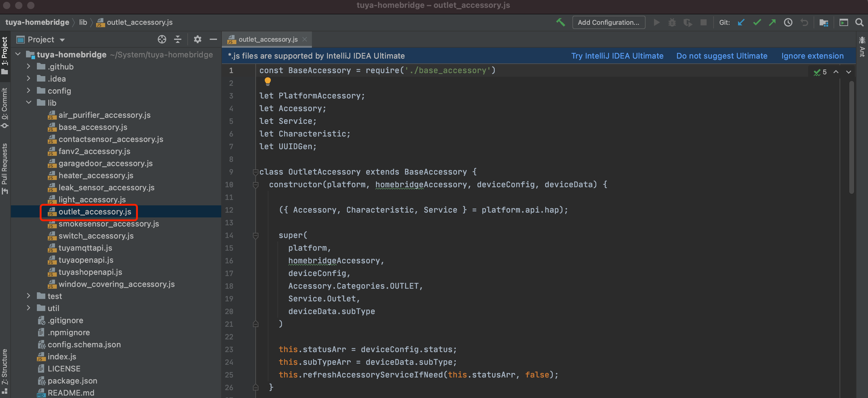Select config.schema.json file
Viewport: 868px width, 398px height.
[84, 345]
